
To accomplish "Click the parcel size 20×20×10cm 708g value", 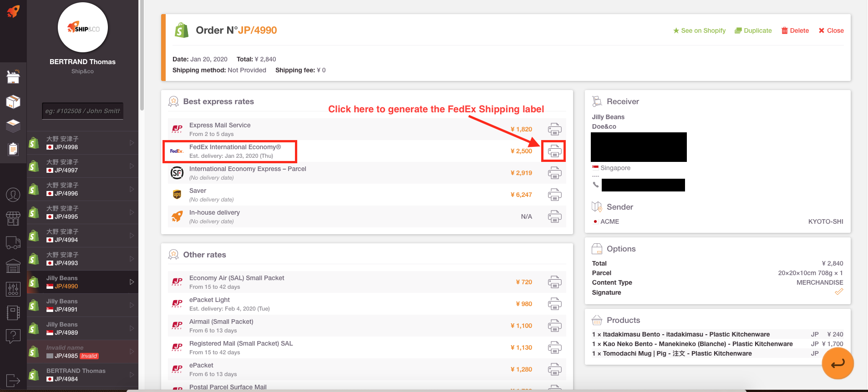I will point(810,273).
